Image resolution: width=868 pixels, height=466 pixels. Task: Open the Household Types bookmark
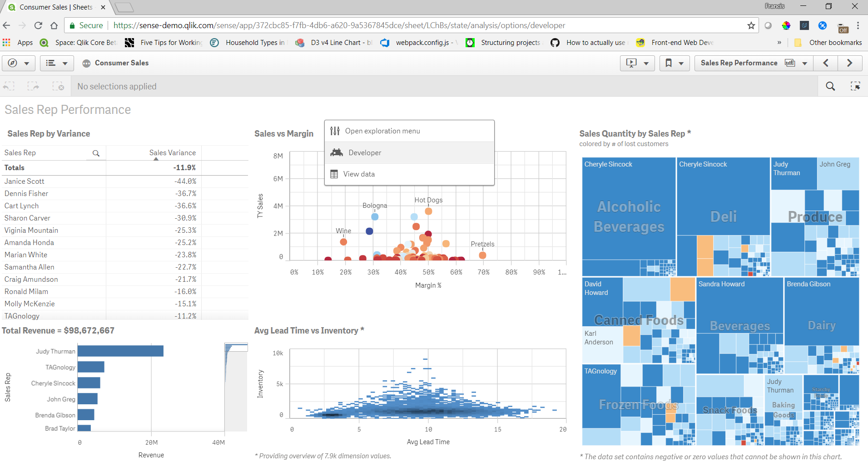(249, 43)
